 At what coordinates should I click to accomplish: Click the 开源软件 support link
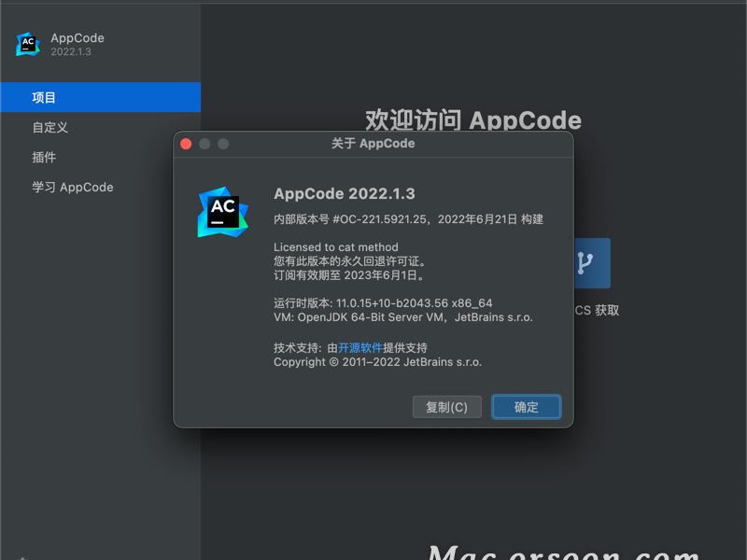click(x=359, y=348)
